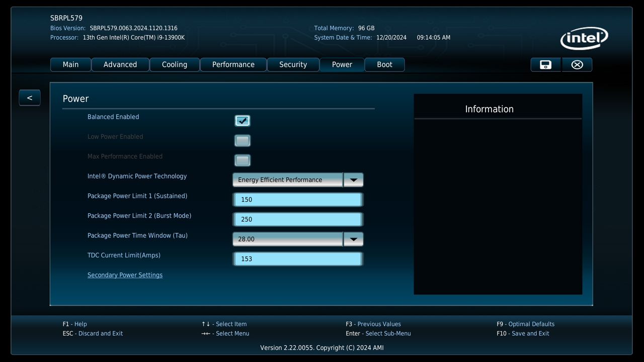644x362 pixels.
Task: Click the Information panel heading
Action: 489,109
